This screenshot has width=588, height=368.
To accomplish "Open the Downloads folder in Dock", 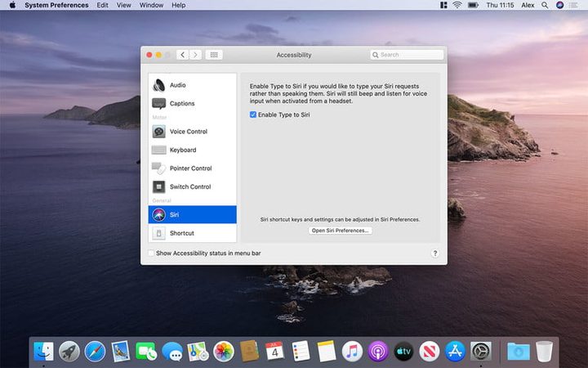I will tap(519, 352).
